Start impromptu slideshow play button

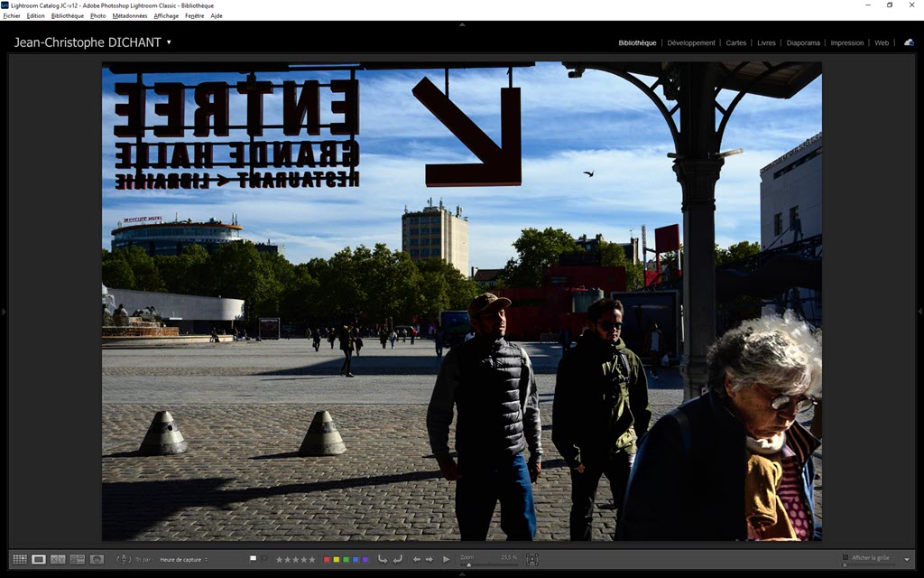[446, 560]
